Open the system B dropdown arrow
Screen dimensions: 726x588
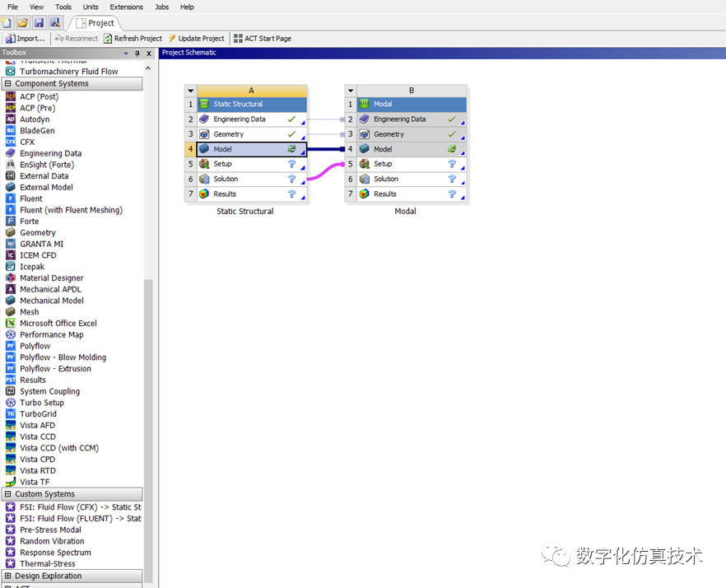(x=351, y=91)
